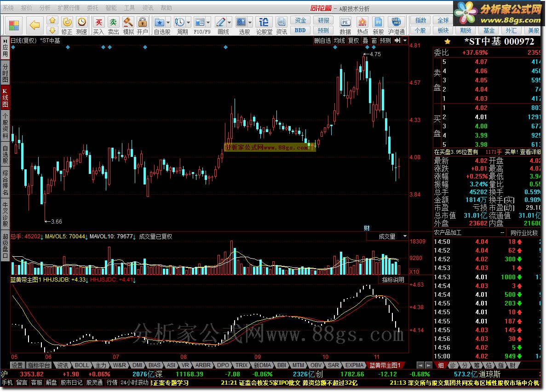Viewport: 546px width, 392px height.
Task: Click the 同行业比较 link
Action: point(524,233)
